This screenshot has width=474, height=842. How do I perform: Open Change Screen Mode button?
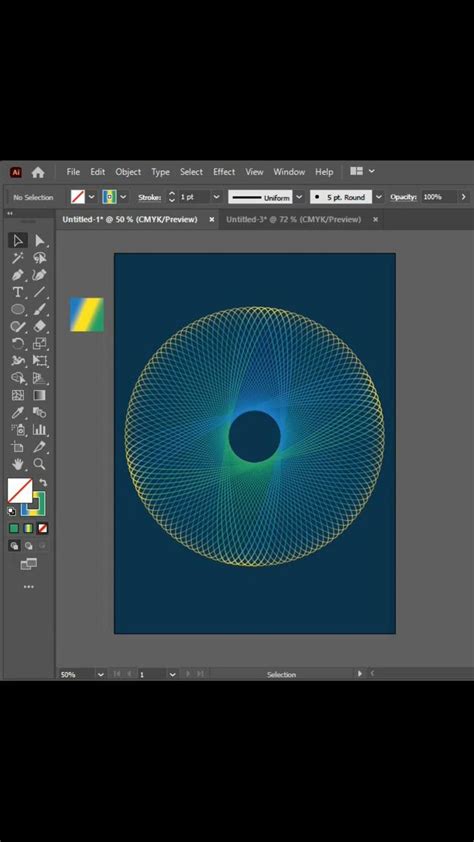coord(28,564)
